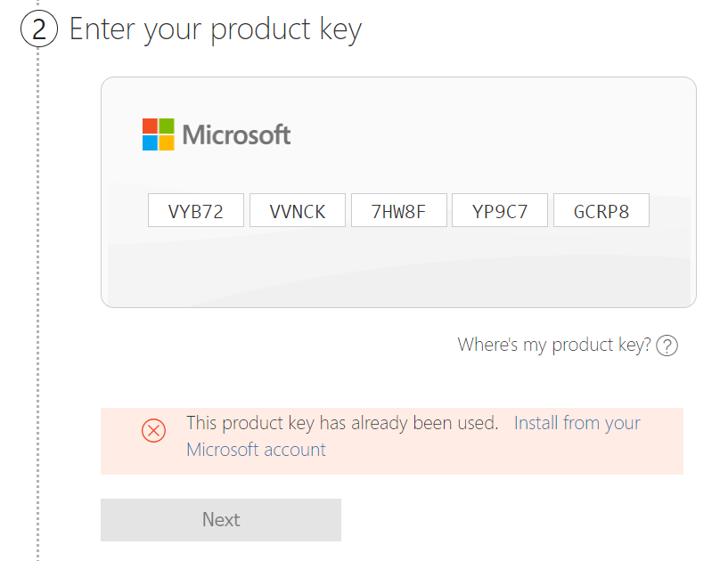Click the Microsoft wordmark text
This screenshot has height=561, width=728.
[236, 135]
